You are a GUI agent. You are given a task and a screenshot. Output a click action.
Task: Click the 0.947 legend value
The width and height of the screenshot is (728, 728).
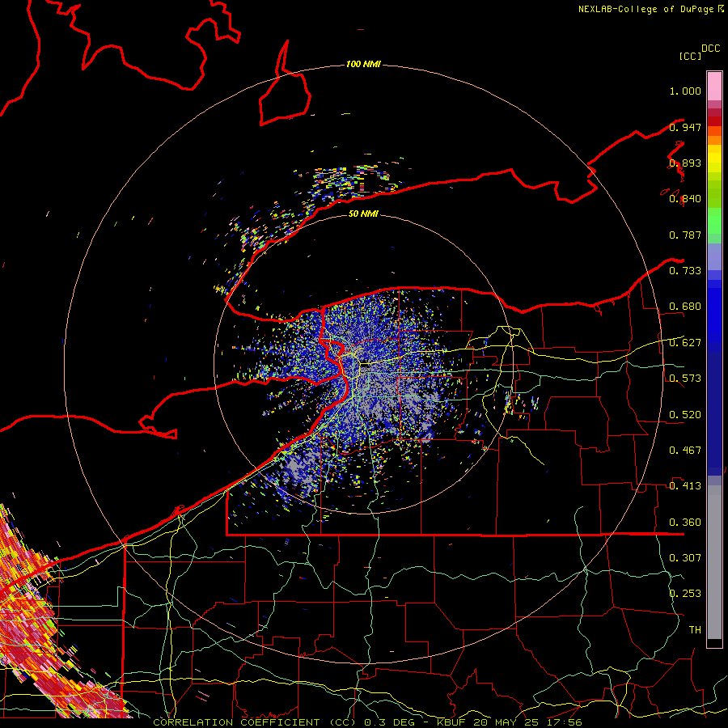[x=685, y=127]
